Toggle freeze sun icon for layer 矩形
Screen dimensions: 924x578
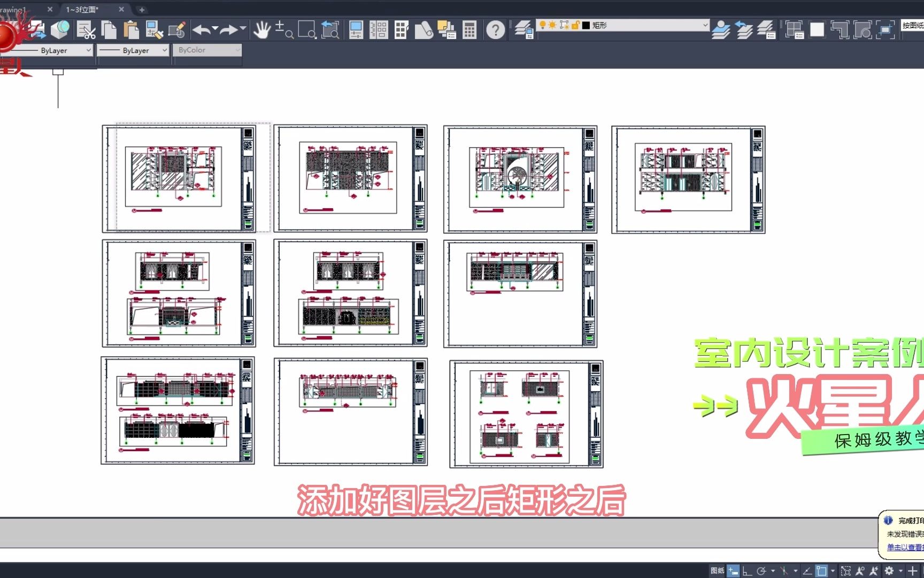tap(552, 25)
